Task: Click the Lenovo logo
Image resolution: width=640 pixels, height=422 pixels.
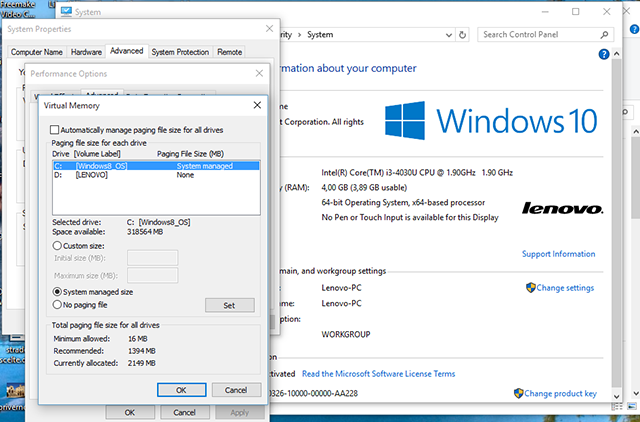Action: tap(562, 208)
